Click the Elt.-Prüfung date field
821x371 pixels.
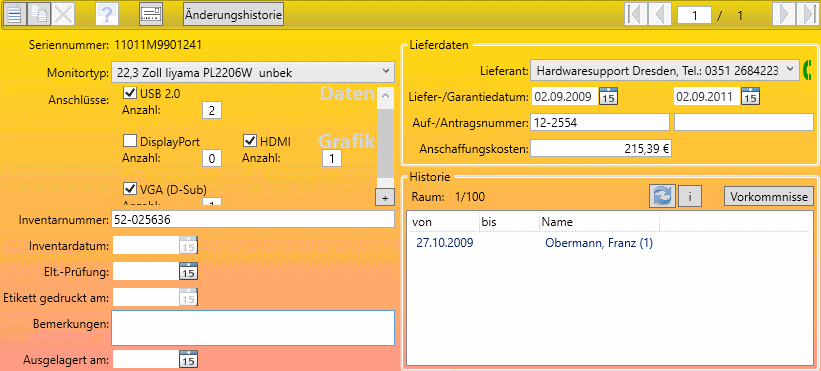pos(147,271)
